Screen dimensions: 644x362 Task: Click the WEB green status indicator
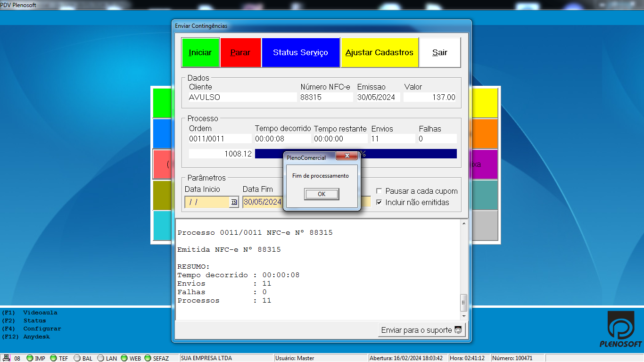[x=124, y=358]
